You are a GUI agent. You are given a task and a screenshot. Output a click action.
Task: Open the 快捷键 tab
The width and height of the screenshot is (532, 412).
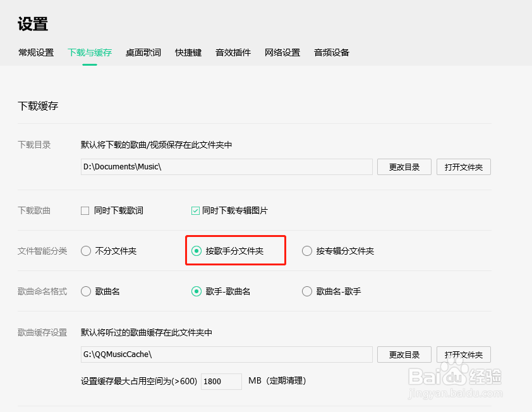[x=188, y=52]
